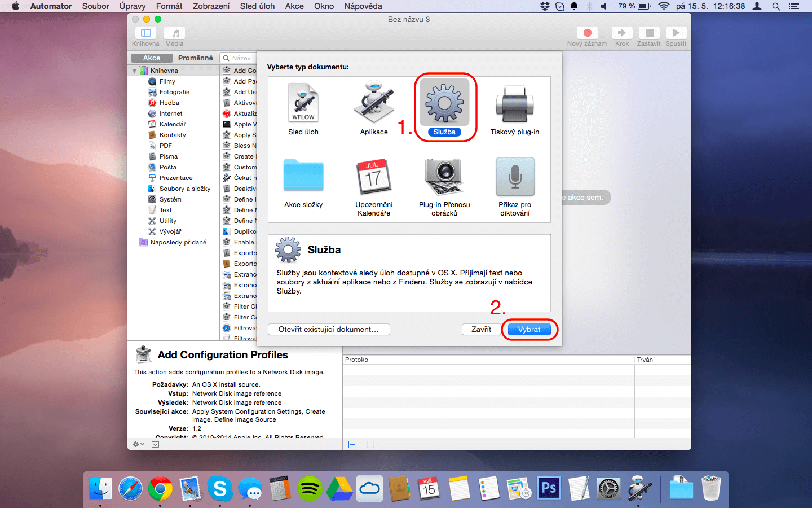Select the Akce složky folder icon
The height and width of the screenshot is (508, 812).
[x=303, y=176]
